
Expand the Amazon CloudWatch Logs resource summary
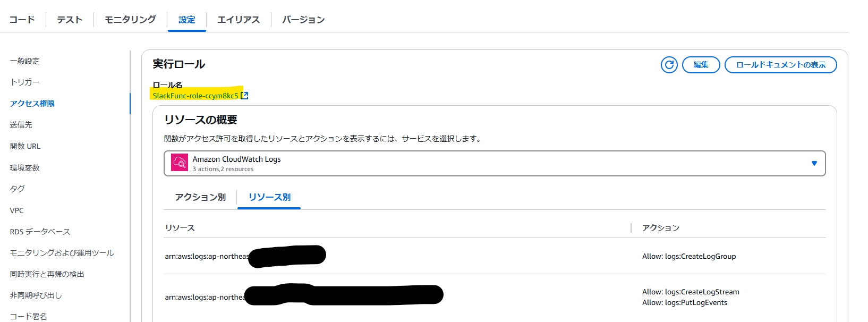pyautogui.click(x=814, y=163)
